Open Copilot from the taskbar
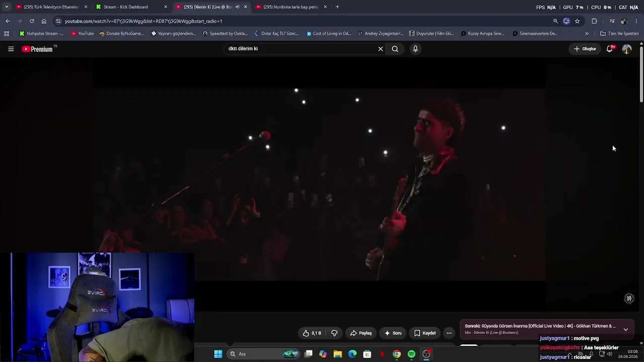This screenshot has height=362, width=644. tap(323, 354)
